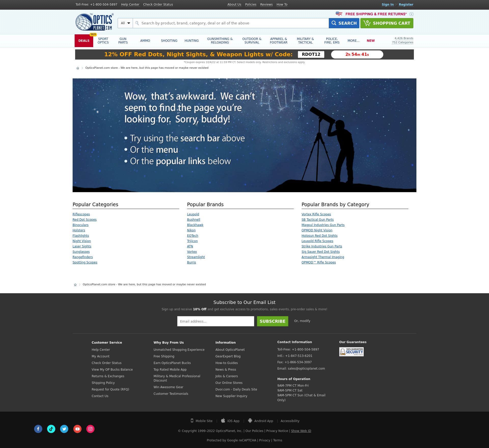The height and width of the screenshot is (448, 489).
Task: Open the Hunting menu
Action: 192,41
